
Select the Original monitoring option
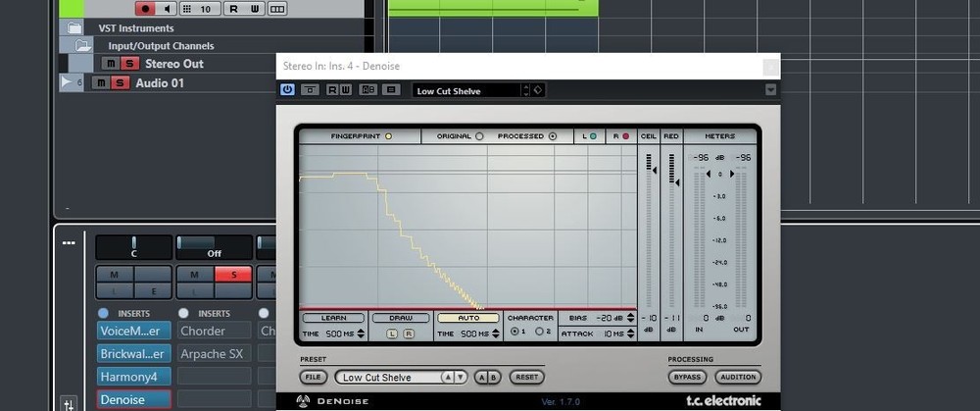pyautogui.click(x=479, y=135)
